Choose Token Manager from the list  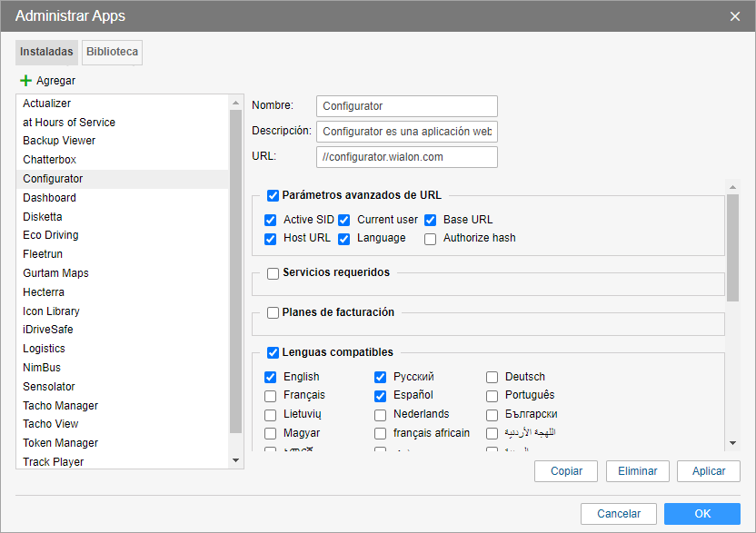(x=60, y=443)
